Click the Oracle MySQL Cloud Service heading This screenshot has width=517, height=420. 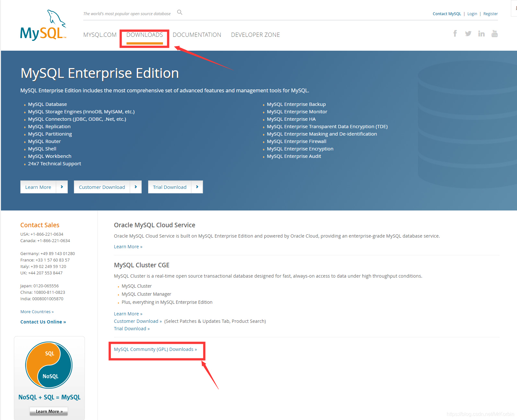(155, 225)
